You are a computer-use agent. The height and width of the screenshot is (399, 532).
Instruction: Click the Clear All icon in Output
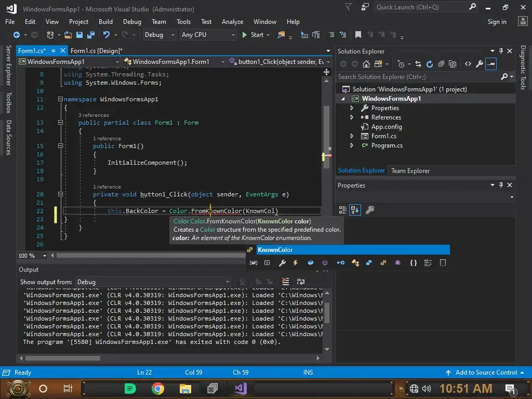286,282
